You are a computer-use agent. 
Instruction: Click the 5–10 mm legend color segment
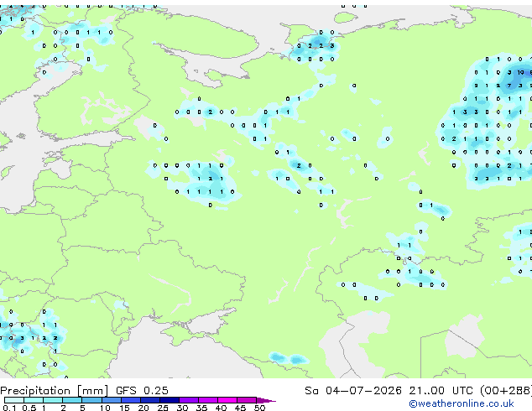[x=91, y=400]
